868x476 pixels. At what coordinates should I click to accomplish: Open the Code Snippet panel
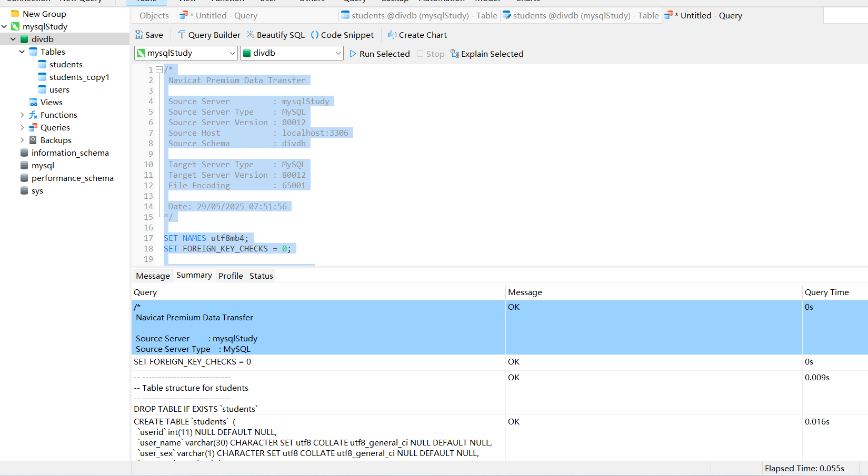342,35
